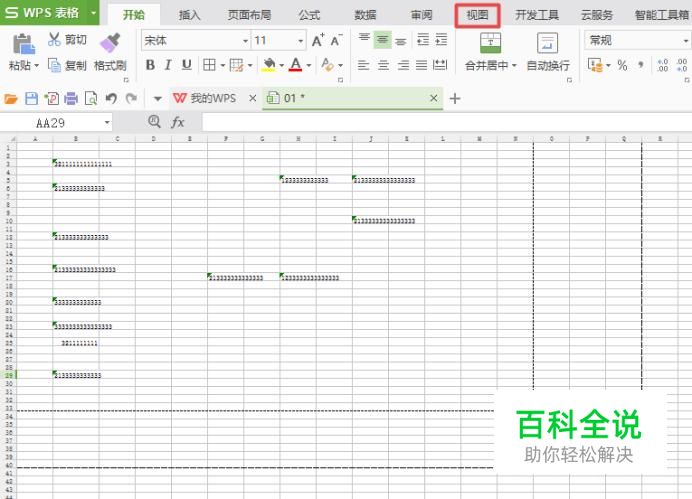Click the Paste icon
Screen dimensions: 692x499
pyautogui.click(x=23, y=44)
